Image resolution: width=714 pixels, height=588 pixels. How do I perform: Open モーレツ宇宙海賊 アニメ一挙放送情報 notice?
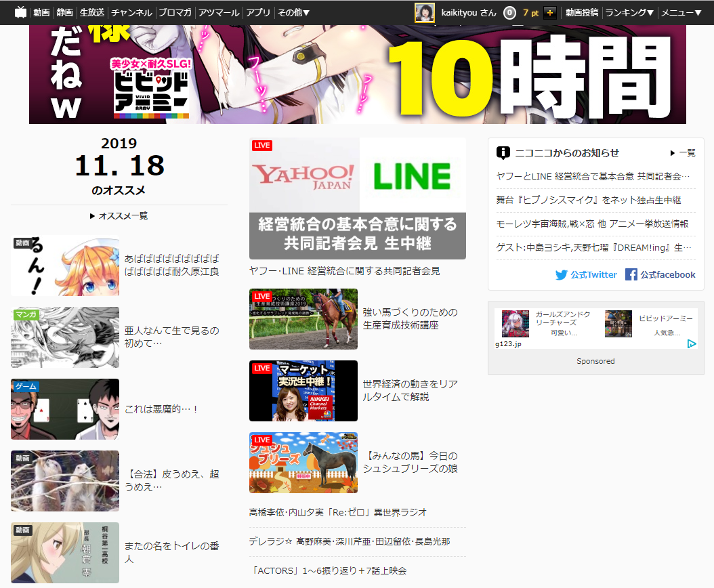(592, 224)
